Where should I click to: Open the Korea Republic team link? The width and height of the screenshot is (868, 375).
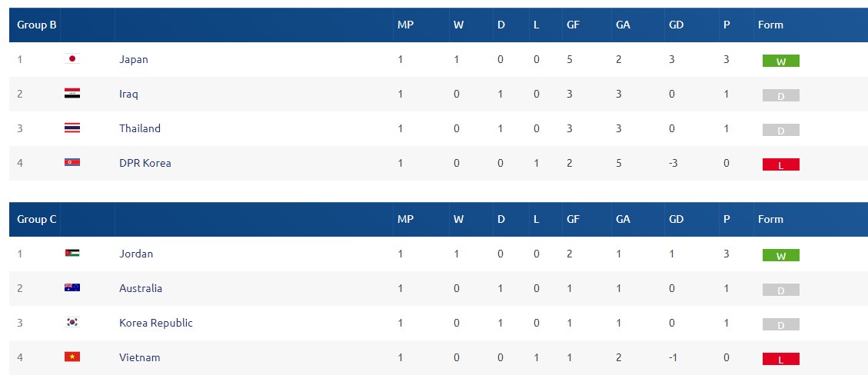coord(155,323)
